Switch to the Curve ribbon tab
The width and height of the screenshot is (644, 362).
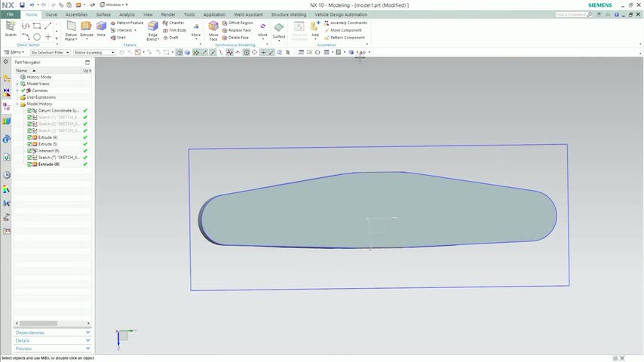click(x=51, y=14)
